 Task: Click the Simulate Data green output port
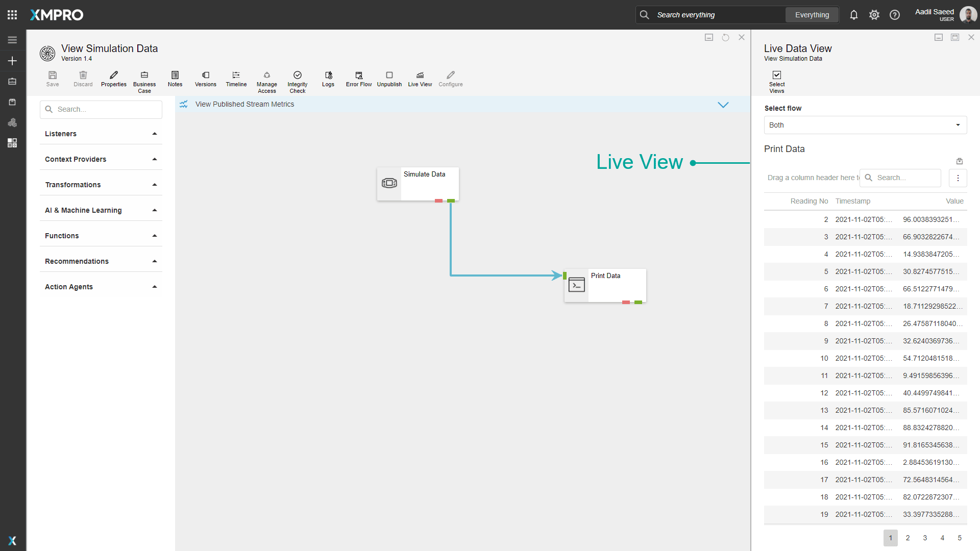point(451,201)
